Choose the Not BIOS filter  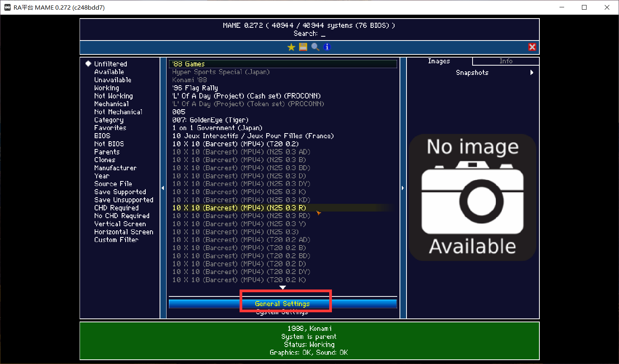109,144
